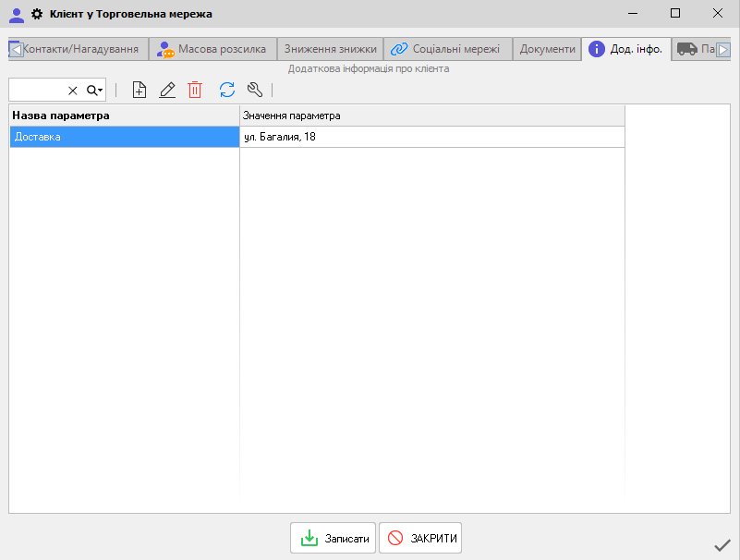Screen dimensions: 740x560
Task: Click the gear icon in title bar
Action: click(37, 14)
